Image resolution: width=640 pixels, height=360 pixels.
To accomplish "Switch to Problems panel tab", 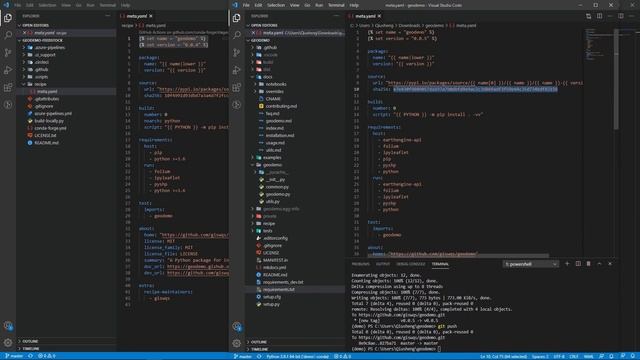I will click(x=360, y=264).
